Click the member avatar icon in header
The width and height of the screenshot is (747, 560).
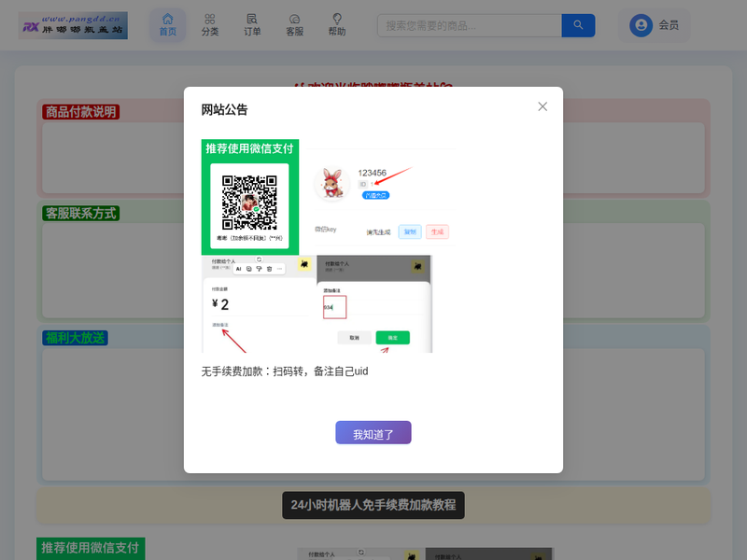[641, 25]
